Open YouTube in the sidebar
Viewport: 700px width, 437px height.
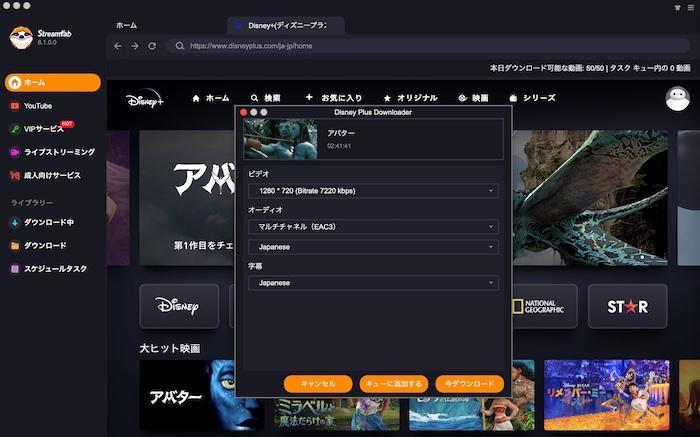(38, 106)
